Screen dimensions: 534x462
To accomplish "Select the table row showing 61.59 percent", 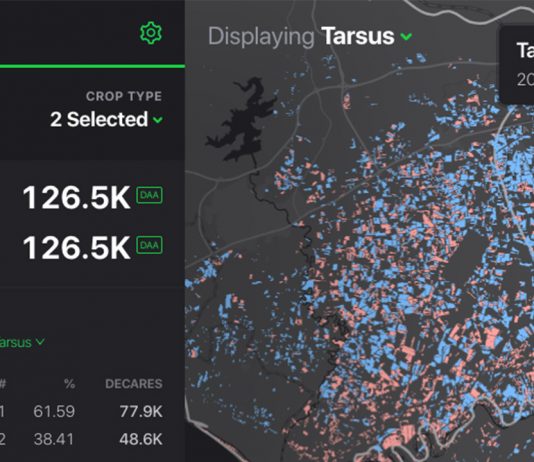I will click(x=81, y=411).
